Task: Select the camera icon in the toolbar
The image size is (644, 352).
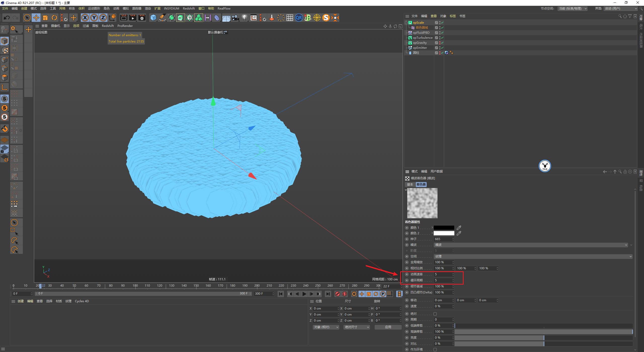Action: [235, 18]
